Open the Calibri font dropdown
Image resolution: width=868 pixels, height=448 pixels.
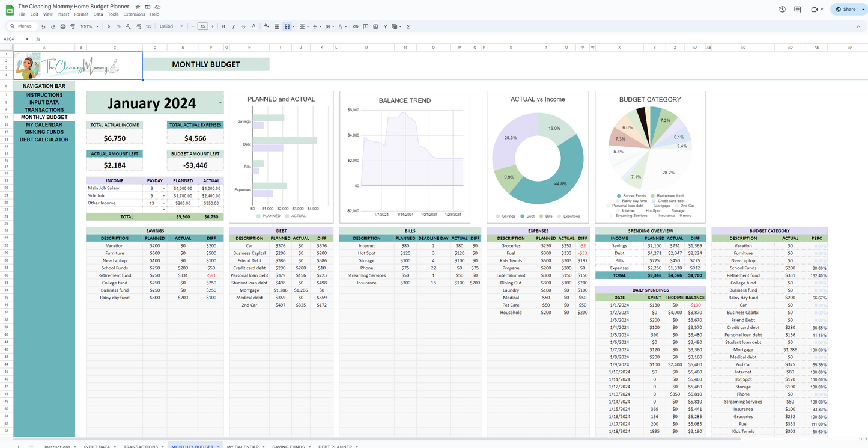171,26
